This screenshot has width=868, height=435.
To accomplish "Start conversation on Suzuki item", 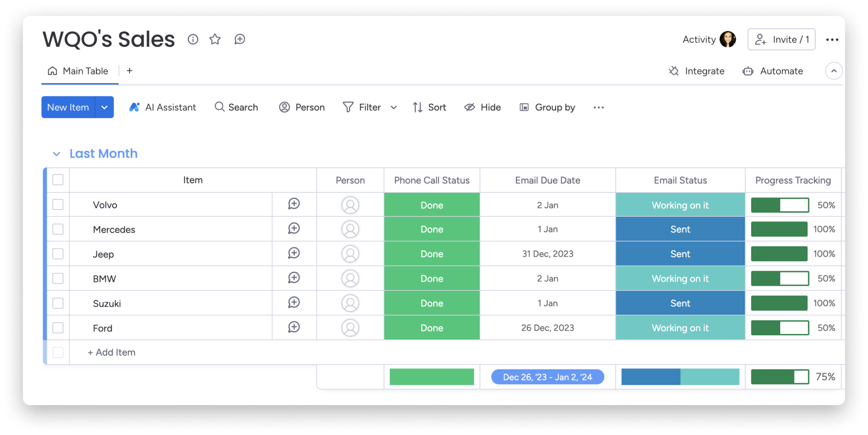I will (294, 303).
